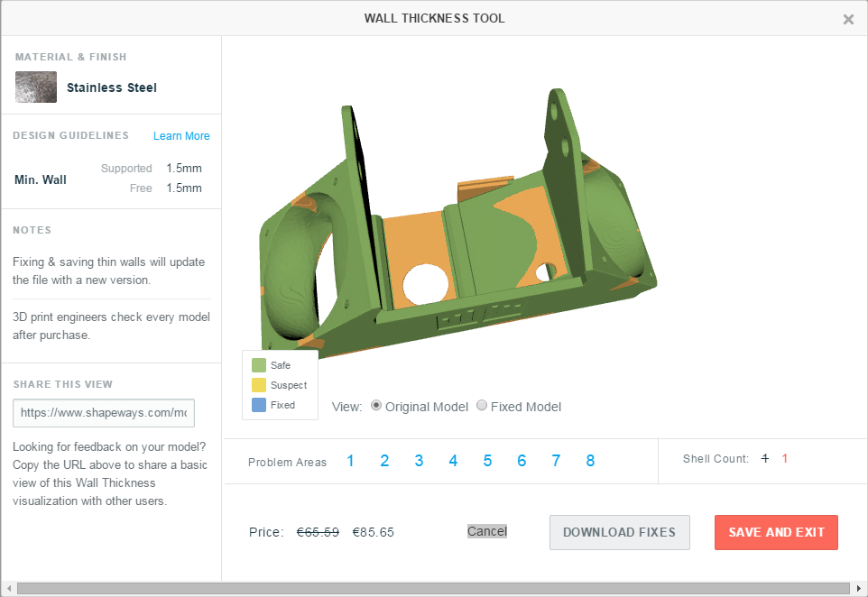Viewport: 868px width, 597px height.
Task: Select the Original Model view
Action: click(x=375, y=406)
